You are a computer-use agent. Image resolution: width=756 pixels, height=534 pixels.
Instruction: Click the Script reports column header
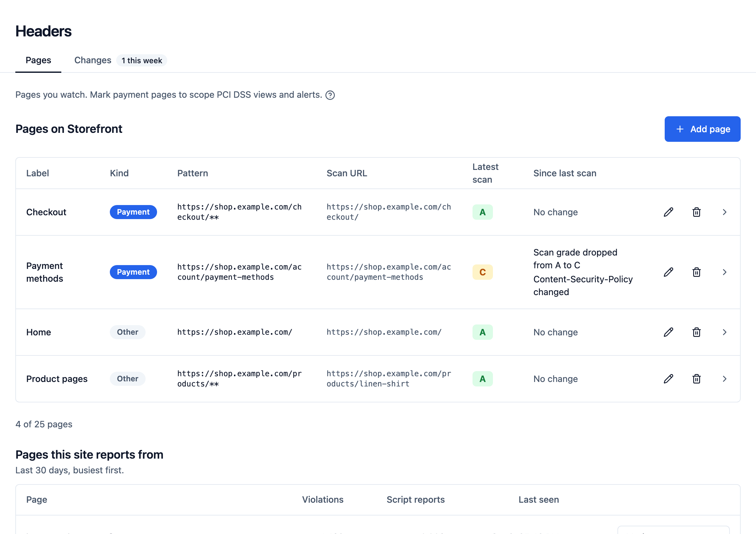416,500
